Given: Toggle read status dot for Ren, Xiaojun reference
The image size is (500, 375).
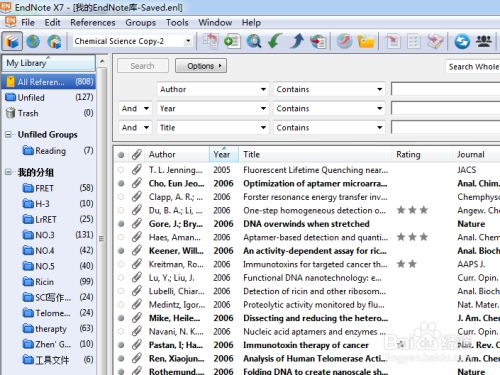Looking at the screenshot, I should click(121, 359).
